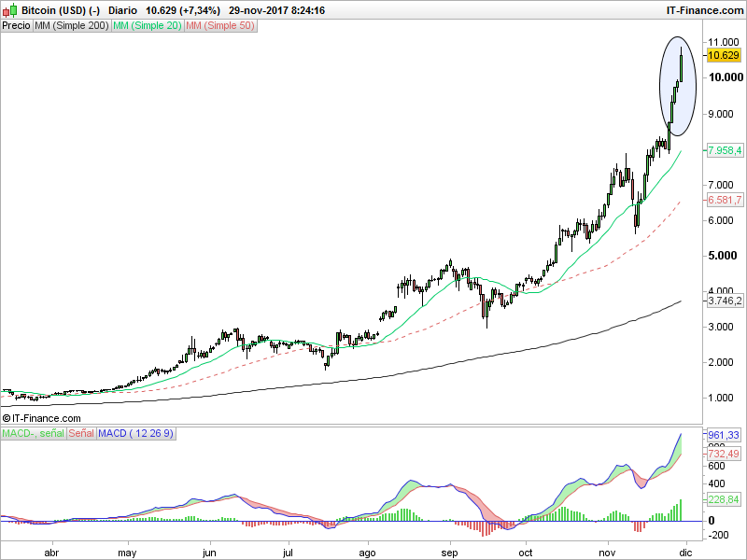Click the 2.000 price axis label
The image size is (747, 560).
[721, 362]
